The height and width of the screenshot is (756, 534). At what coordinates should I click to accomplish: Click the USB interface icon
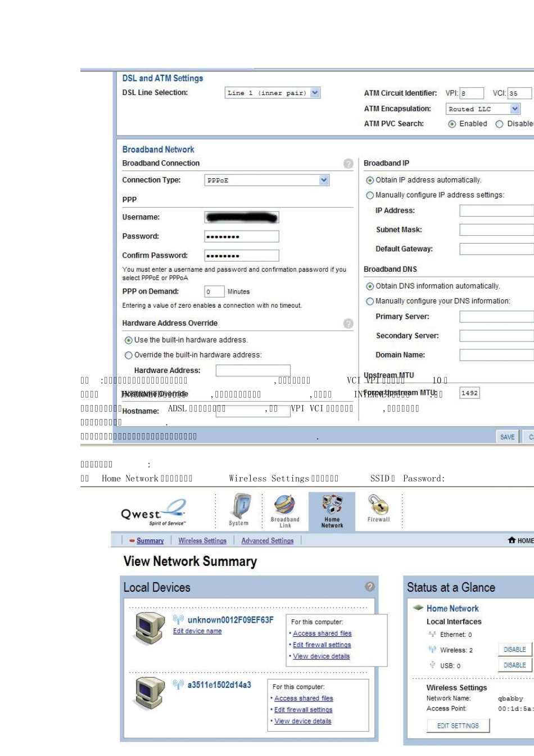(432, 665)
